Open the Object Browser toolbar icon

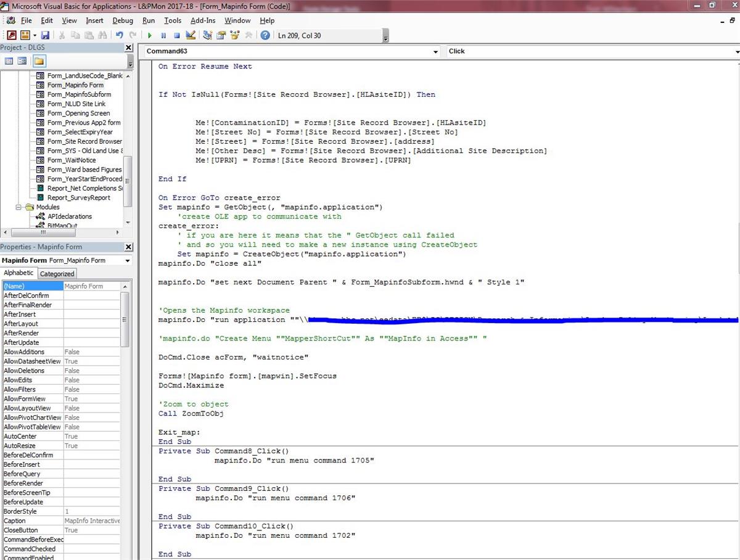[235, 36]
